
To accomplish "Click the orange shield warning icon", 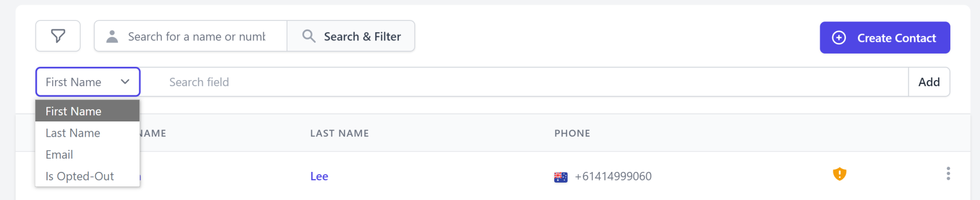I will tap(839, 174).
